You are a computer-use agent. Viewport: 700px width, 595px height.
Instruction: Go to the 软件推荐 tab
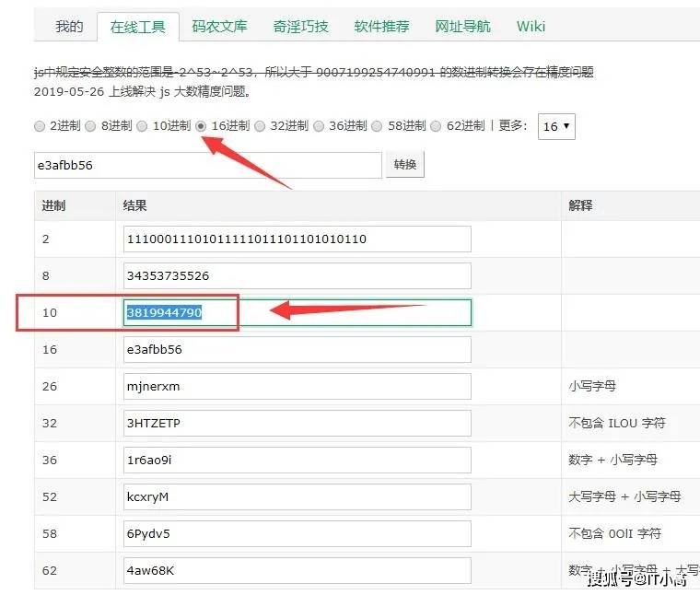[381, 27]
